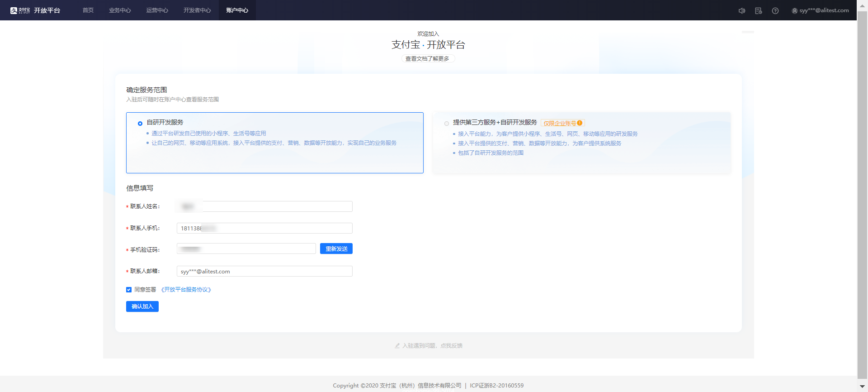
Task: Click the 重新发送 resend code button
Action: click(x=336, y=249)
